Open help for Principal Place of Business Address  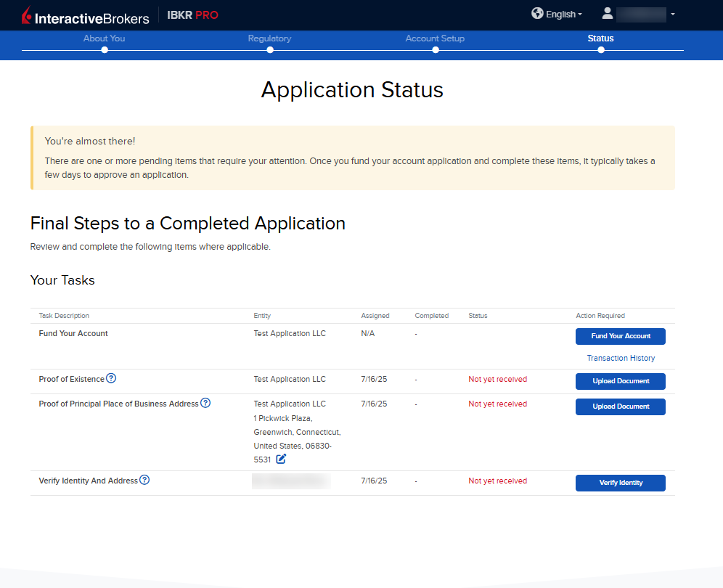(205, 403)
